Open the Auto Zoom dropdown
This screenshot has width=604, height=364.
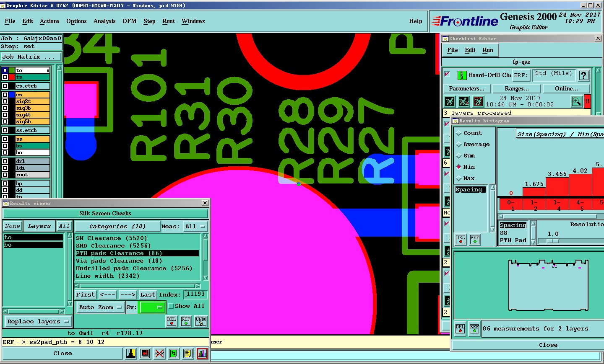tap(100, 307)
